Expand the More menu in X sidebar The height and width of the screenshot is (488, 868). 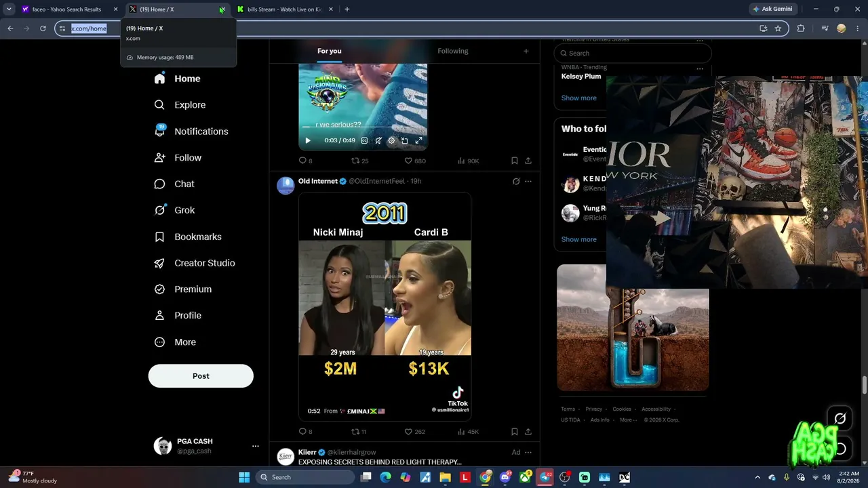click(x=176, y=342)
